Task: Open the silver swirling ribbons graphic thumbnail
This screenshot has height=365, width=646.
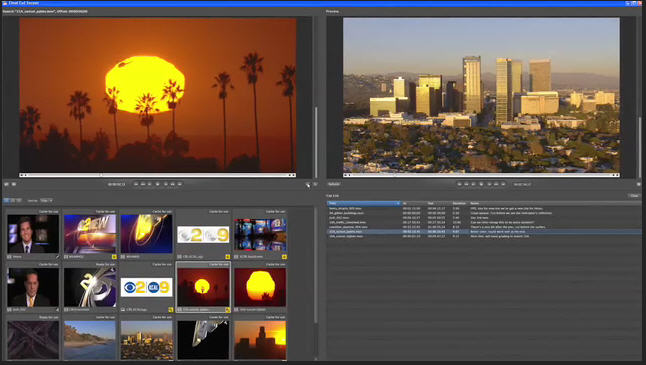Action: [90, 287]
